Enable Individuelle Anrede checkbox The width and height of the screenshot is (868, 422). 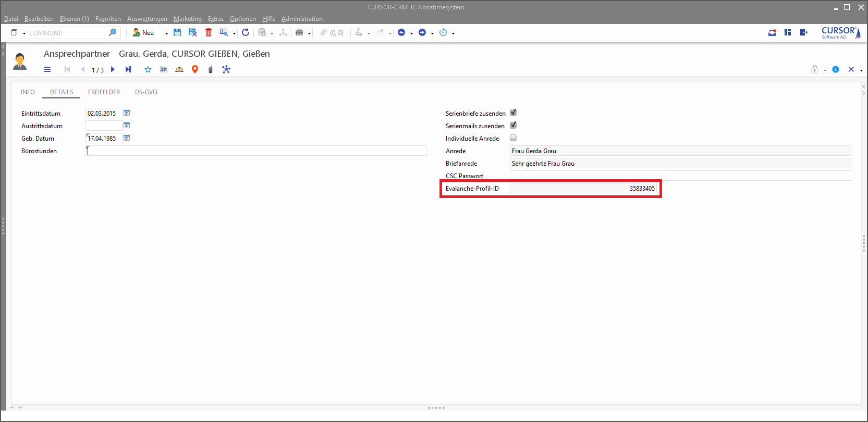click(x=513, y=138)
